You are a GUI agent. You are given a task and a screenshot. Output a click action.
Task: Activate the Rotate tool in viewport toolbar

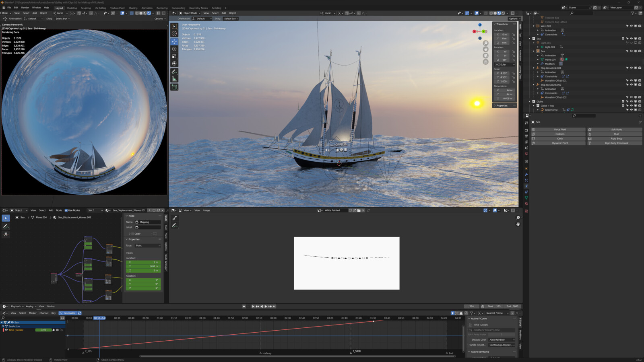[x=174, y=49]
